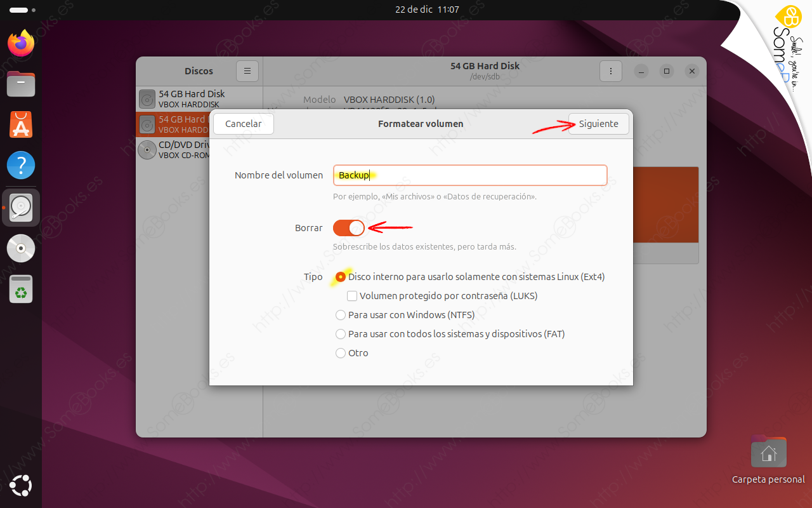Click the active GNOME Disks dock icon
Viewport: 812px width, 508px height.
(x=20, y=207)
